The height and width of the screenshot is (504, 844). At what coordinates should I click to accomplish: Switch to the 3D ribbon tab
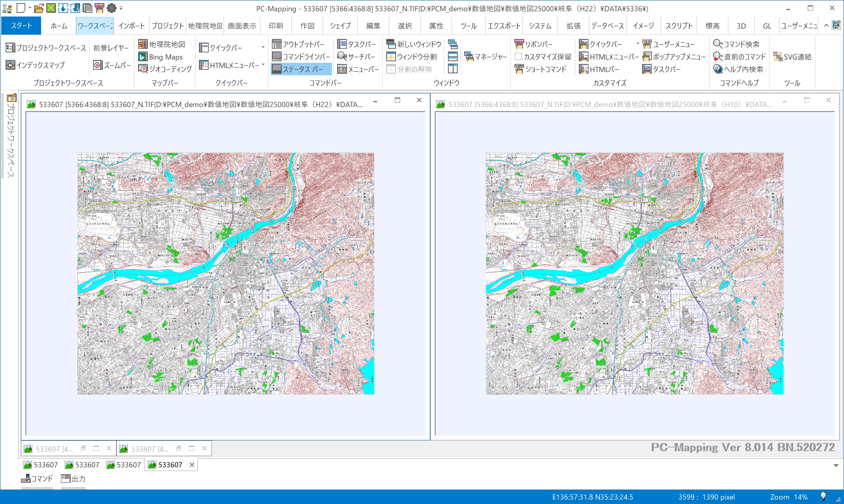point(741,26)
